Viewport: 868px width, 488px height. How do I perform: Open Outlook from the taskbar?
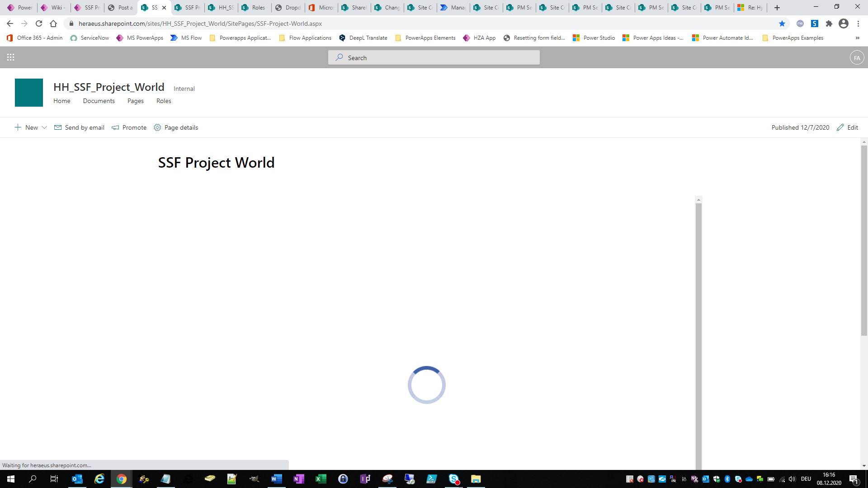[x=77, y=479]
